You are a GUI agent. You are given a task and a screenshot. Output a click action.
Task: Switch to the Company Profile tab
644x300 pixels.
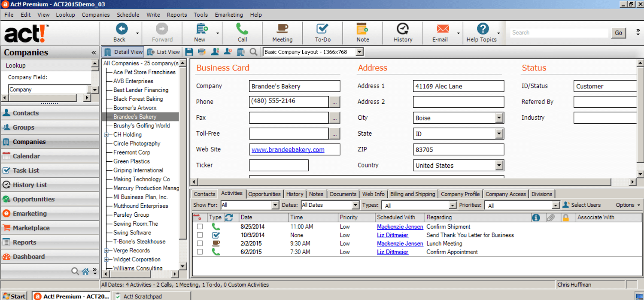(x=460, y=194)
